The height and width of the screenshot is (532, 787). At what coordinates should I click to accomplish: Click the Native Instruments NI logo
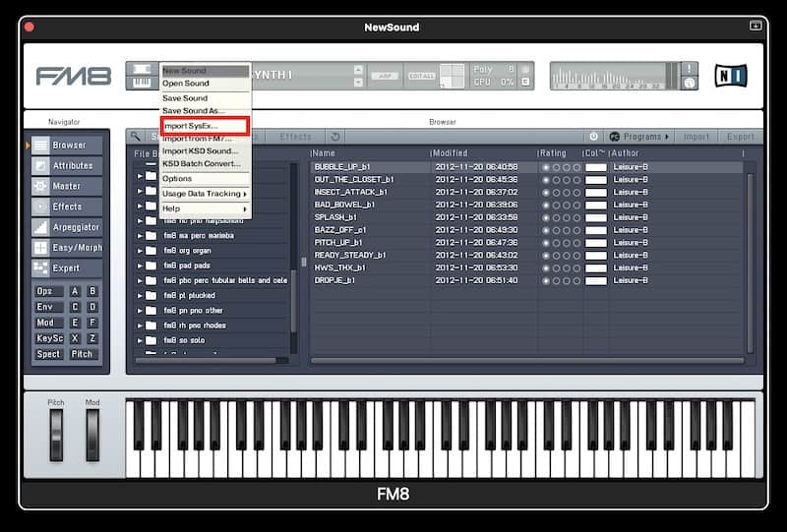pyautogui.click(x=731, y=76)
